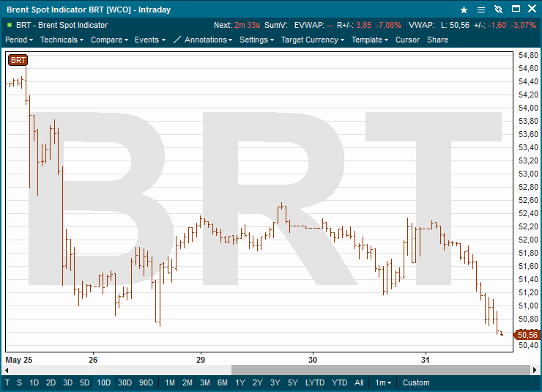The image size is (542, 392).
Task: Set range to 1M
Action: (x=170, y=382)
